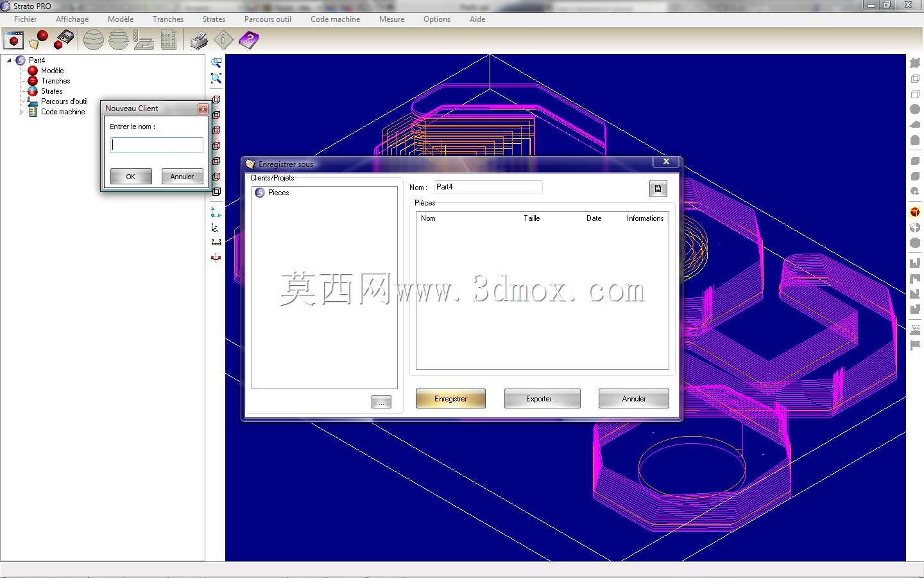Focus the Entrer le nom text field
The image size is (924, 578).
(x=157, y=145)
